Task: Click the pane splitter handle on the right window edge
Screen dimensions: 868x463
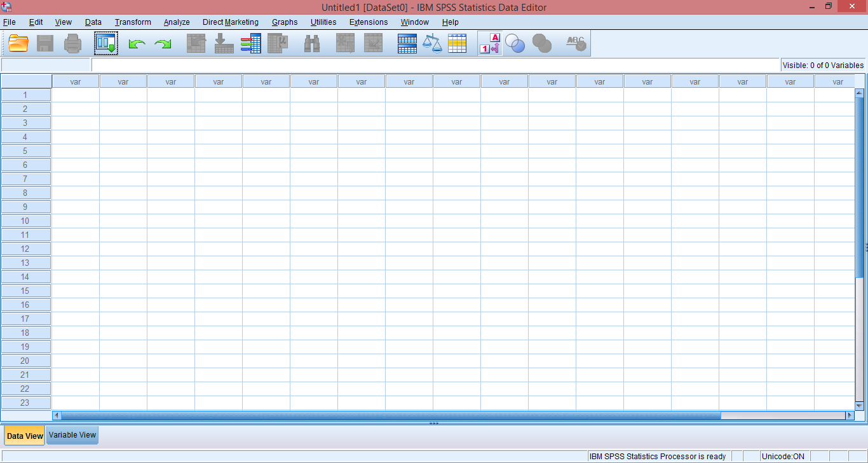Action: pyautogui.click(x=866, y=248)
